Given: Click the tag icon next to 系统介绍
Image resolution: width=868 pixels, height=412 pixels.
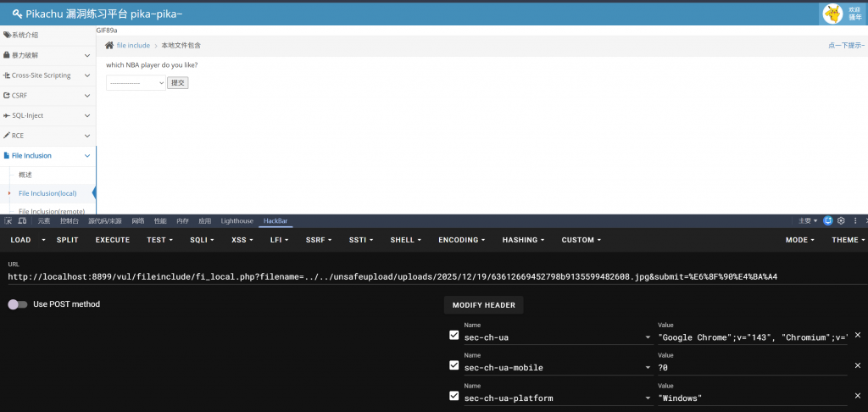Looking at the screenshot, I should 7,35.
